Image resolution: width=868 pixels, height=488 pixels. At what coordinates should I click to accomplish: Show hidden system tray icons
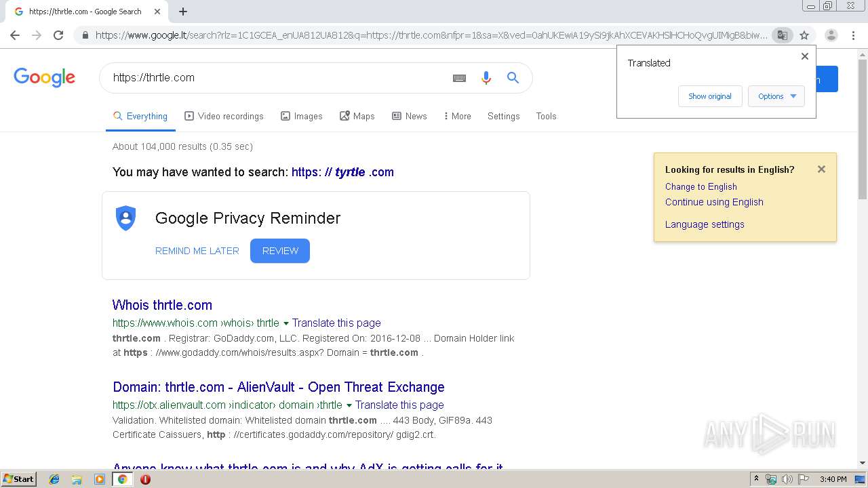coord(756,479)
